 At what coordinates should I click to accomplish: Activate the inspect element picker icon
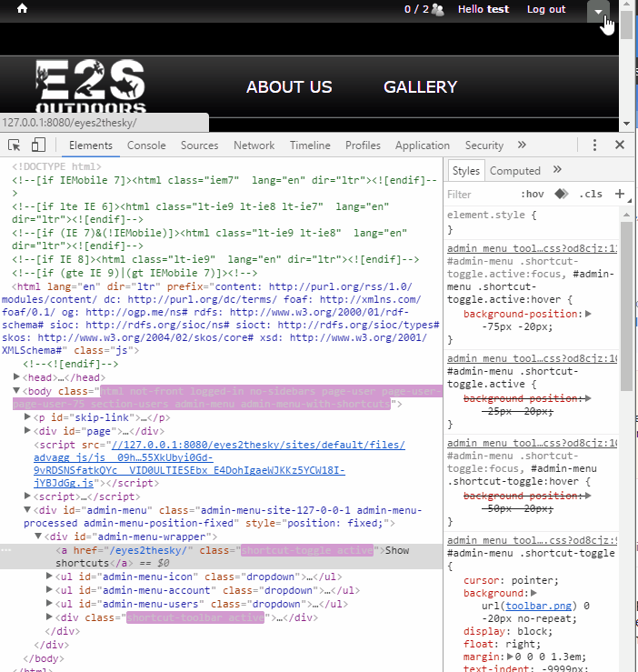pyautogui.click(x=15, y=145)
